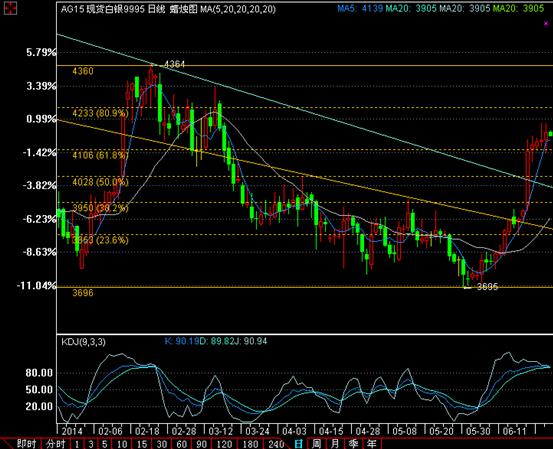Select the 1-minute period tab
The width and height of the screenshot is (553, 449).
(77, 444)
